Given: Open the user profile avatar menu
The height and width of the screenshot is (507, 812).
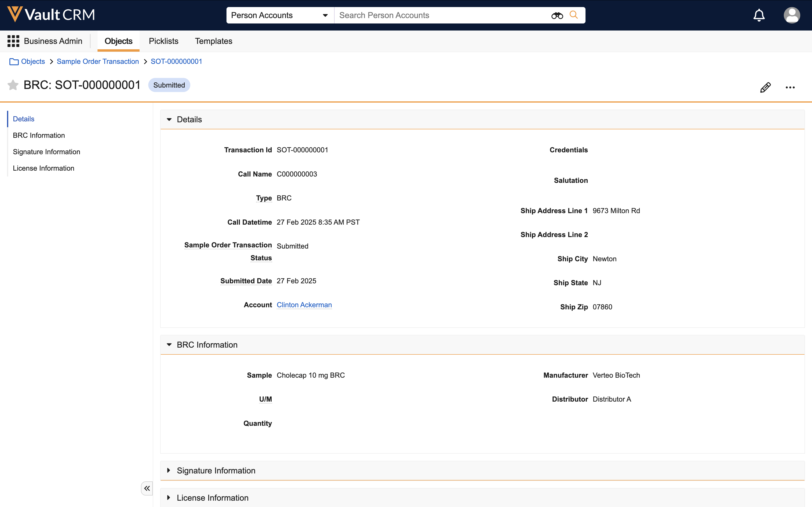Looking at the screenshot, I should click(x=792, y=15).
